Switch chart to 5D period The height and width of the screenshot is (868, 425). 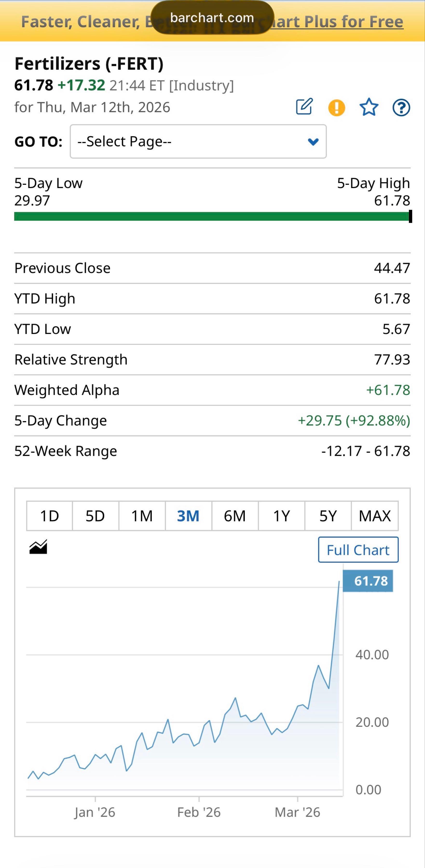95,516
